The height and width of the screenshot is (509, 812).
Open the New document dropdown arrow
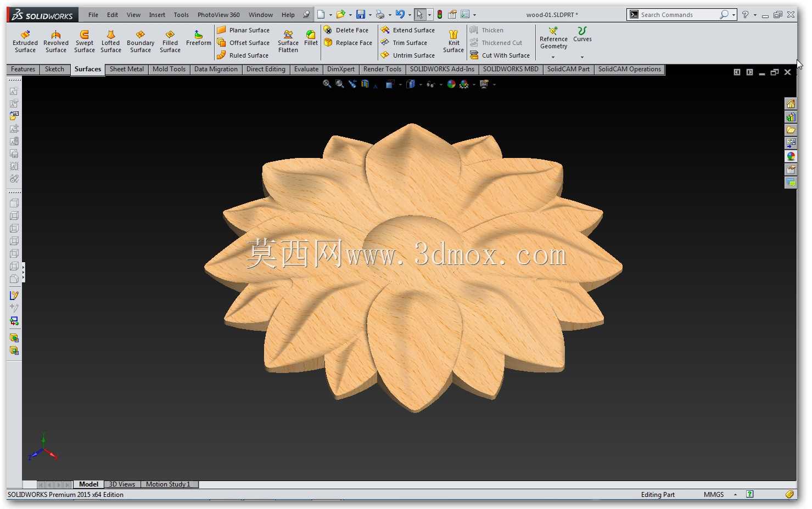(x=331, y=15)
